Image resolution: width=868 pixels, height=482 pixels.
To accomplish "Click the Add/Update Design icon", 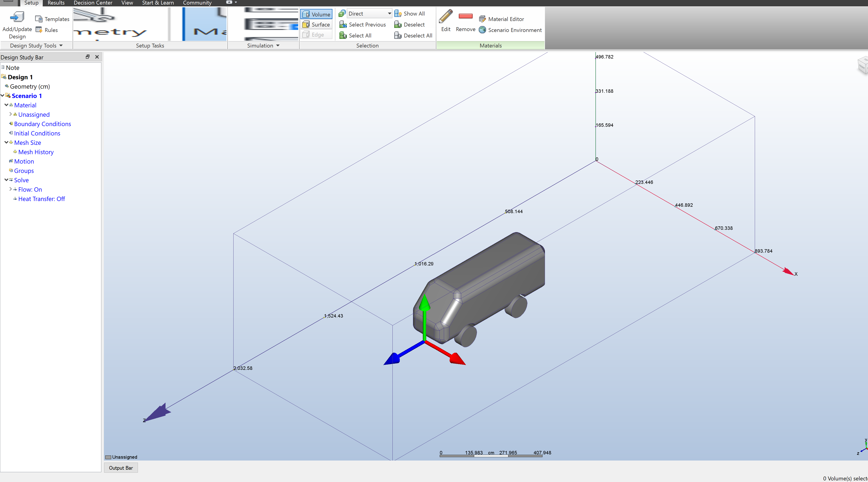I will [x=17, y=16].
